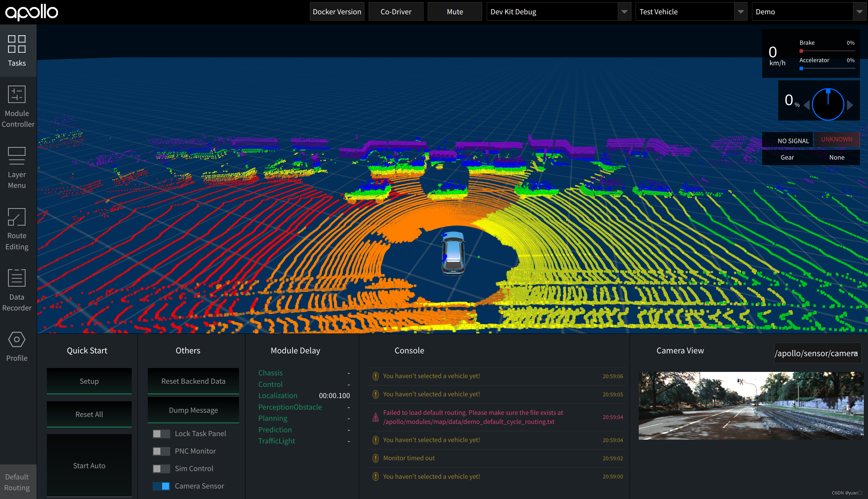Click the Planning module delay row
Viewport: 868px width, 499px height.
pos(304,418)
